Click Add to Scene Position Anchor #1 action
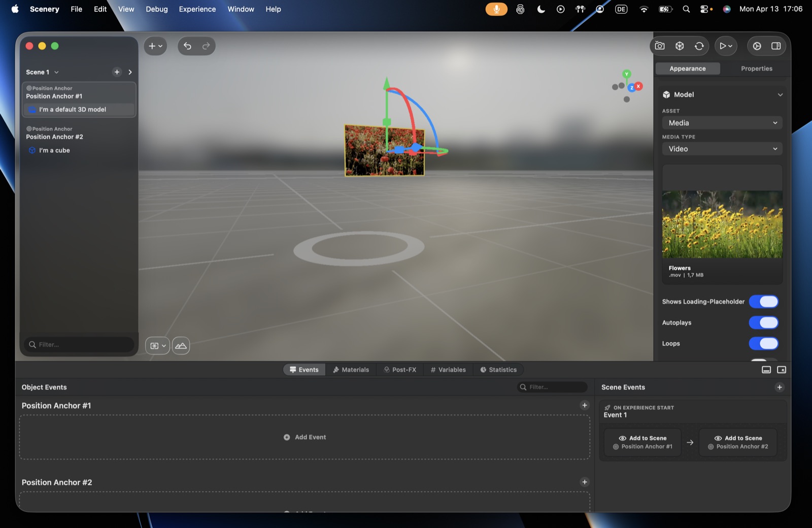This screenshot has height=528, width=812. pos(642,442)
